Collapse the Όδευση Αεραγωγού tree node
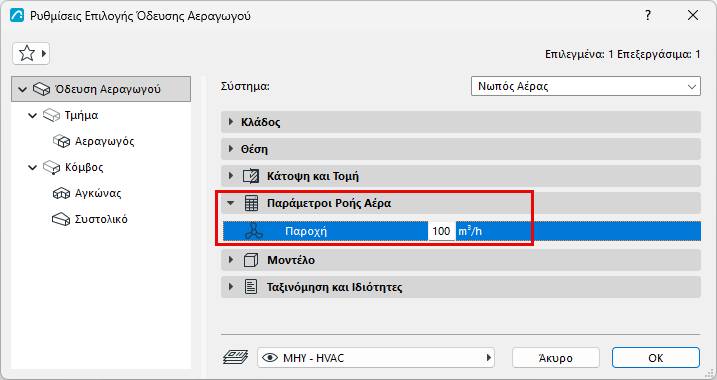The height and width of the screenshot is (380, 717). pyautogui.click(x=22, y=90)
